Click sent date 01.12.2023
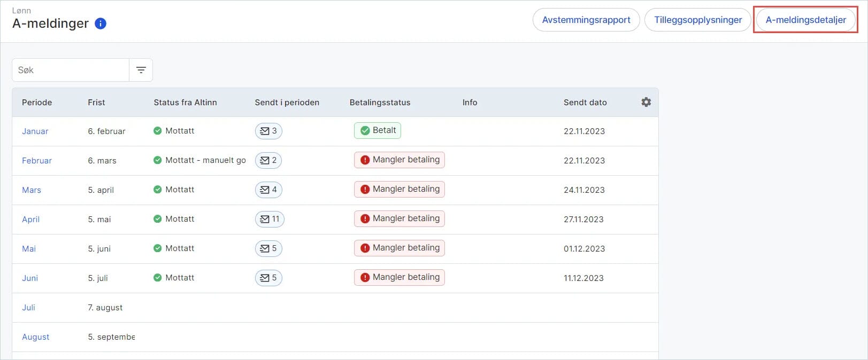868x360 pixels. 584,249
